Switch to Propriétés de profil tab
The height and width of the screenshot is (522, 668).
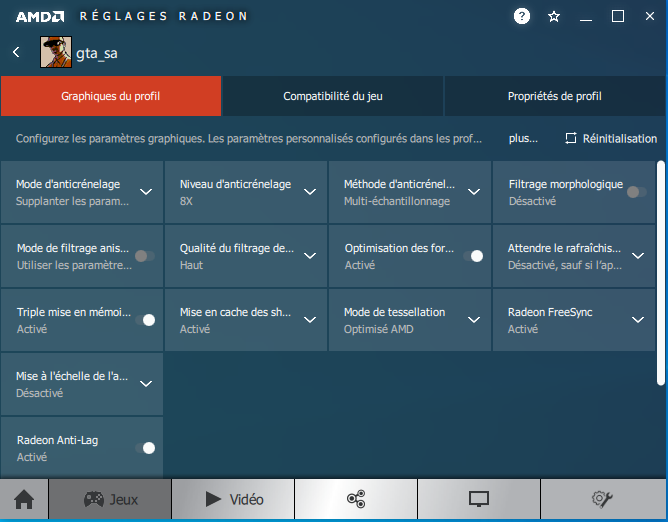555,96
